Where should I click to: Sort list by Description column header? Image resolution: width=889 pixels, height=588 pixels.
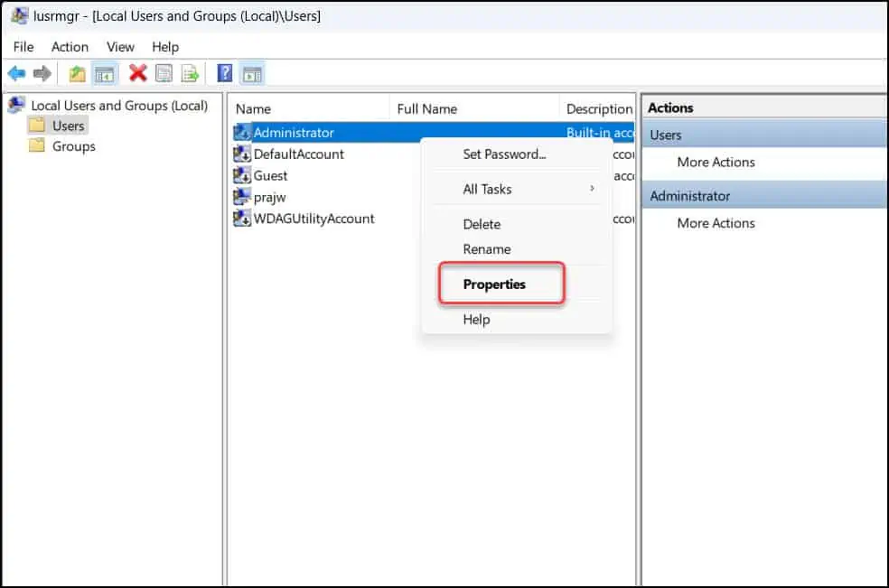click(x=598, y=109)
